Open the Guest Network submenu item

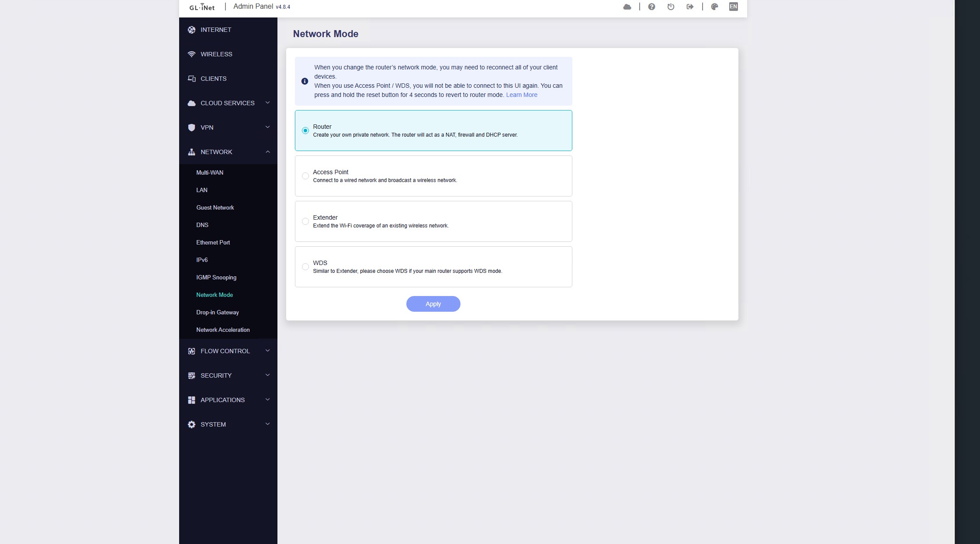(x=215, y=207)
